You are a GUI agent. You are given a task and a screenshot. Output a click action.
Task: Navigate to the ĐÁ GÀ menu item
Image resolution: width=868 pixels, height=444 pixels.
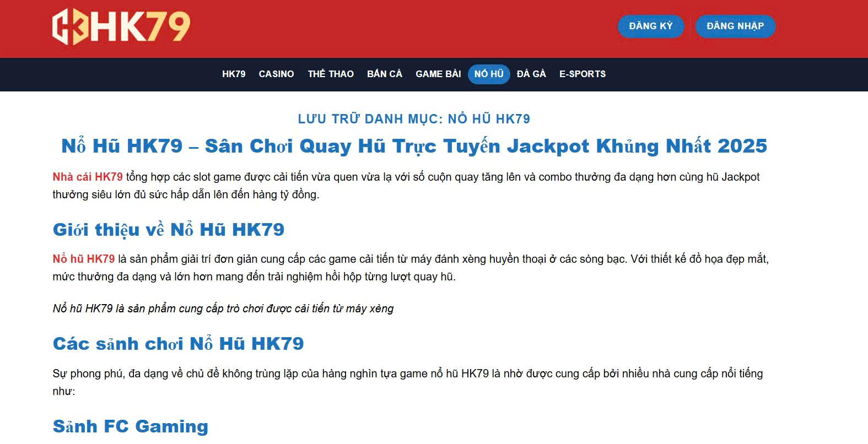pyautogui.click(x=531, y=74)
